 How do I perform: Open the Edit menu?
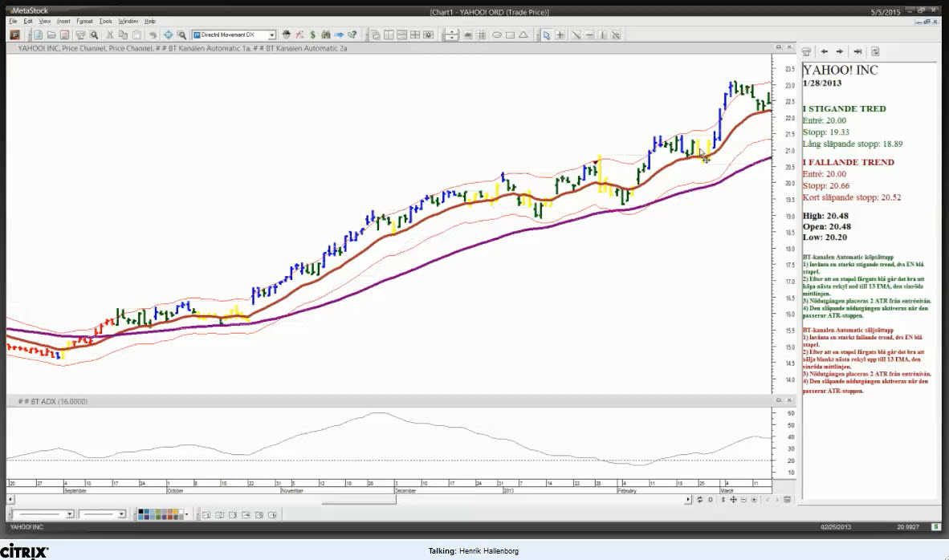click(28, 21)
